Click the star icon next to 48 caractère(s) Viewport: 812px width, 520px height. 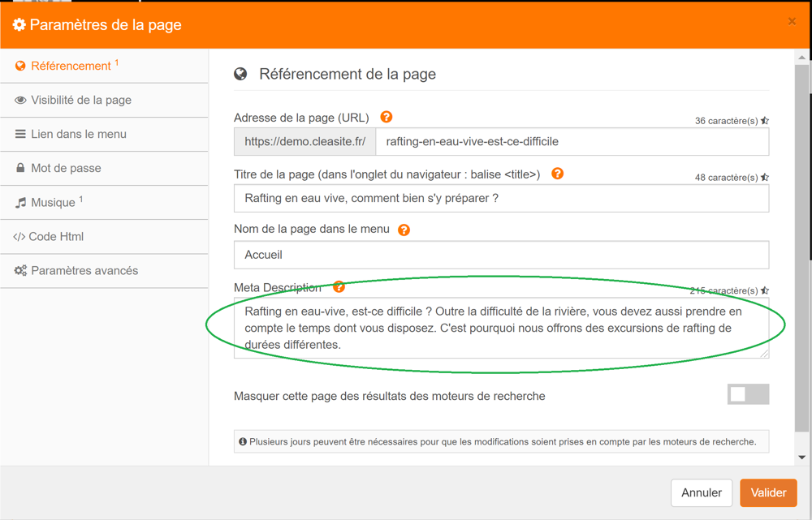[x=765, y=178]
